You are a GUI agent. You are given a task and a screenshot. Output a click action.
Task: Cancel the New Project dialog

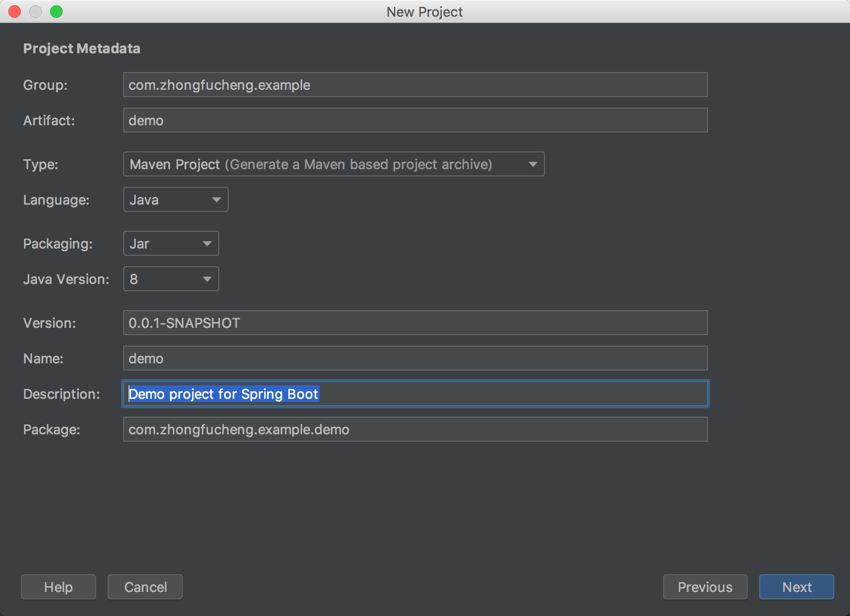click(145, 587)
